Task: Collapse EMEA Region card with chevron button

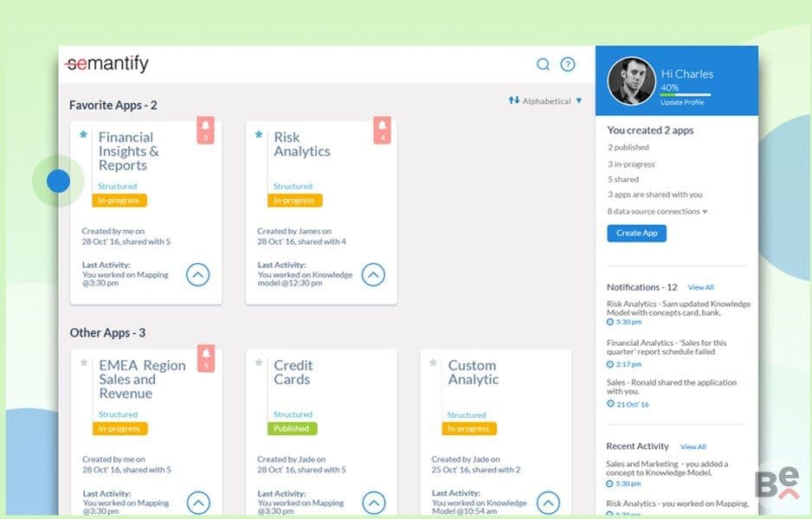Action: pyautogui.click(x=198, y=503)
